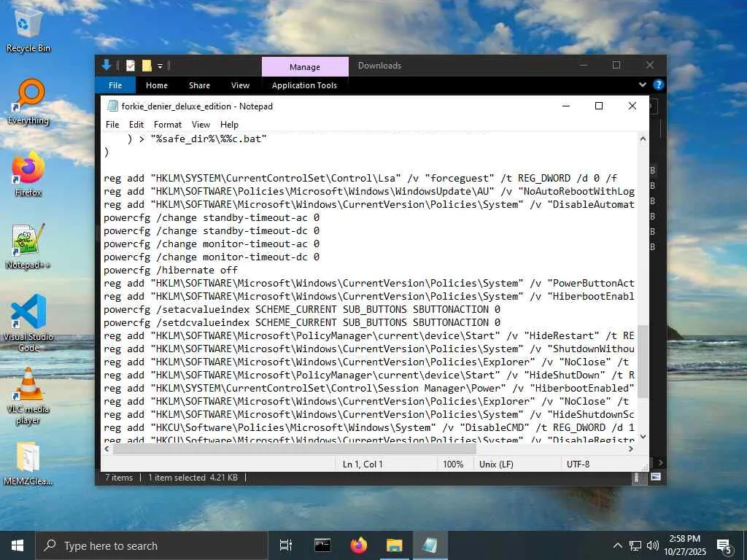Click the 'Ln 1, Col 1' status bar entry
Image resolution: width=747 pixels, height=560 pixels.
point(363,464)
